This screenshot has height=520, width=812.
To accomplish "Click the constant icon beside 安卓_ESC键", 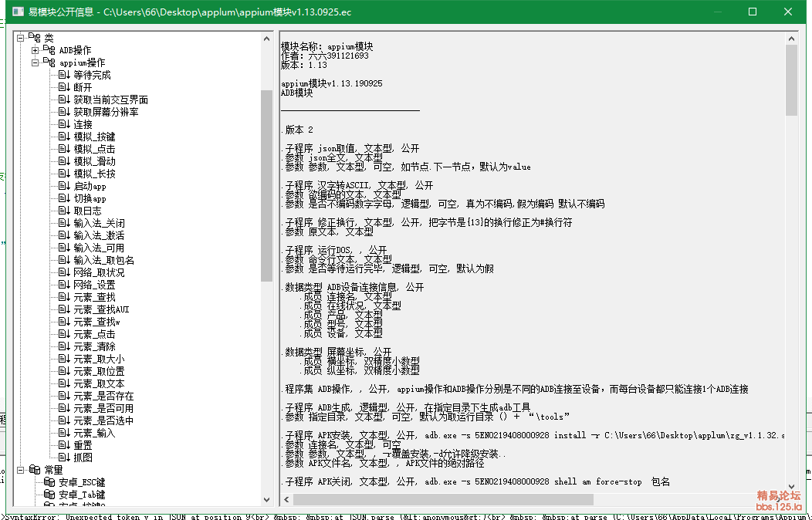I will (x=49, y=481).
